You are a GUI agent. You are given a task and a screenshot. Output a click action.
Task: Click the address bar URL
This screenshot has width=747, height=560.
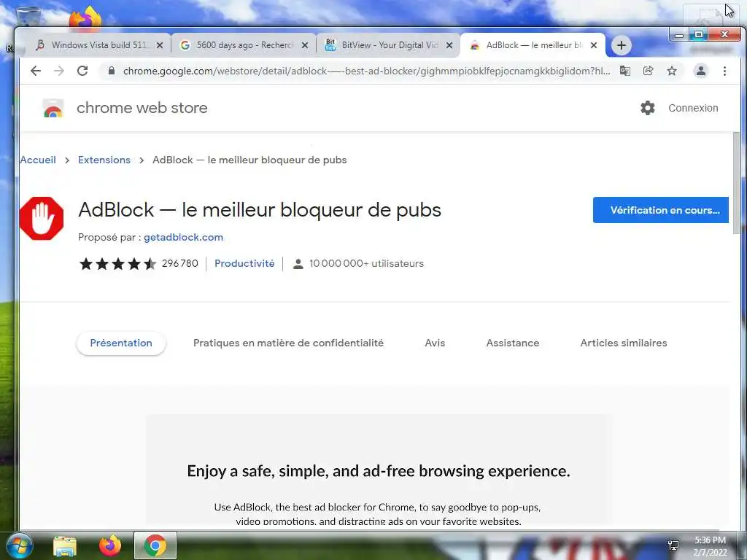coord(366,71)
